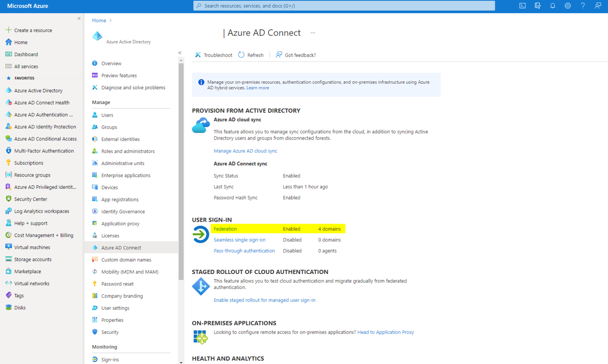Follow Head to Application Proxy link
Image resolution: width=608 pixels, height=364 pixels.
click(385, 332)
